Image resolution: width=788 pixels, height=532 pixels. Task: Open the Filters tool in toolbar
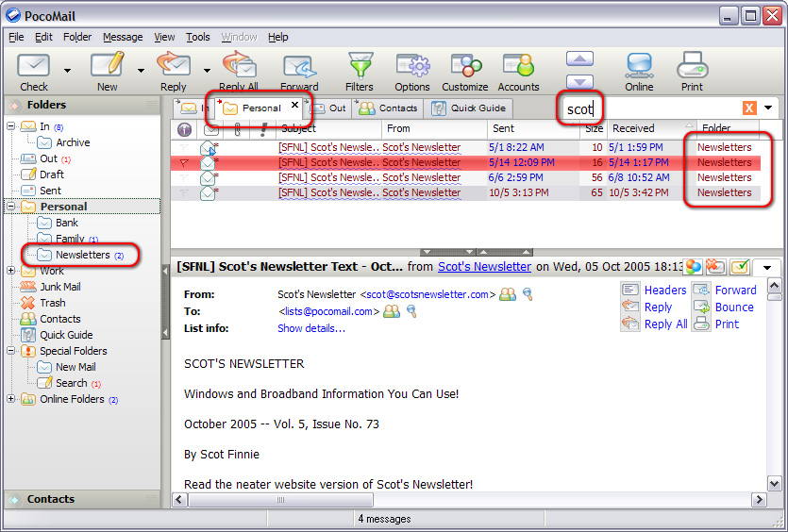click(x=360, y=71)
